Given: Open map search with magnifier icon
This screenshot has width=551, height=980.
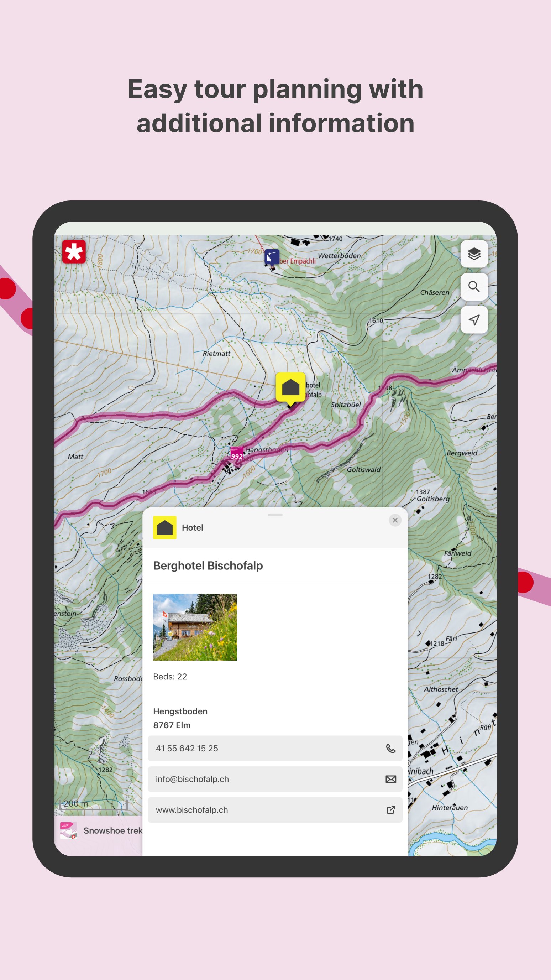Looking at the screenshot, I should [474, 286].
